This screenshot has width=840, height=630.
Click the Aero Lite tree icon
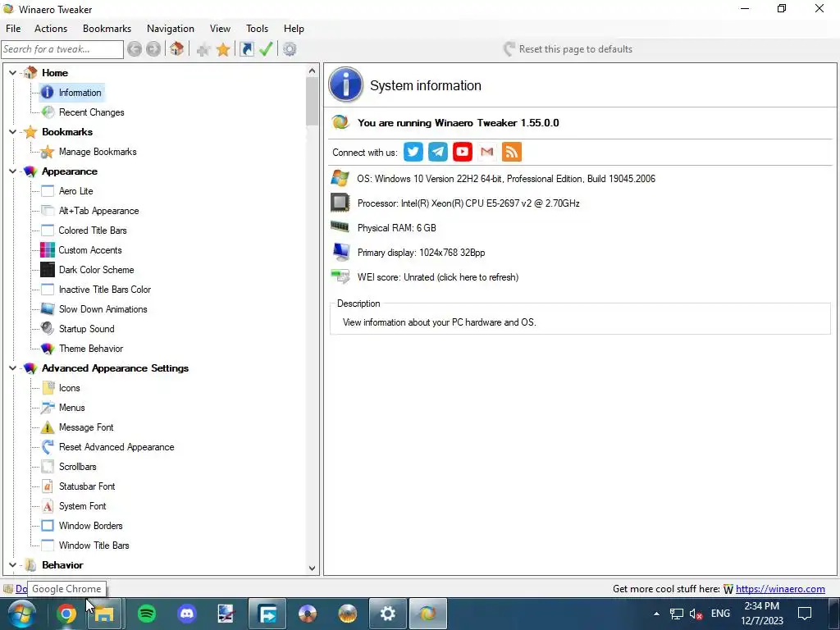(48, 191)
